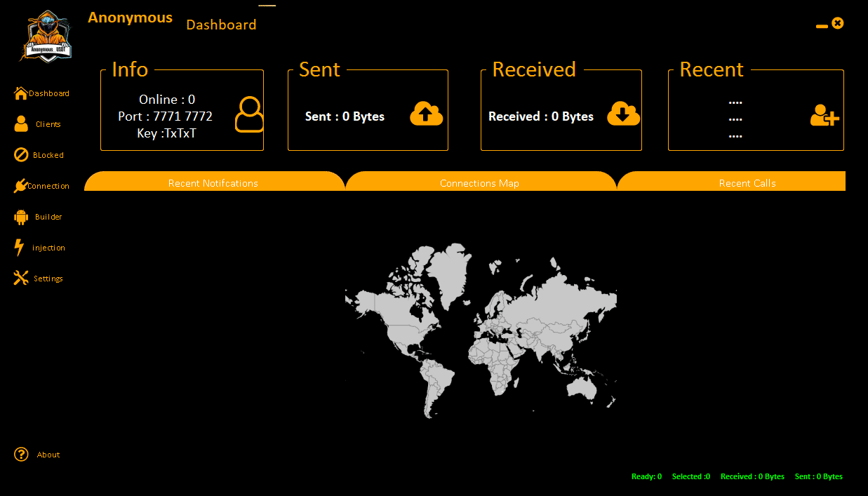Click the Ready: 0 status text

click(x=646, y=476)
